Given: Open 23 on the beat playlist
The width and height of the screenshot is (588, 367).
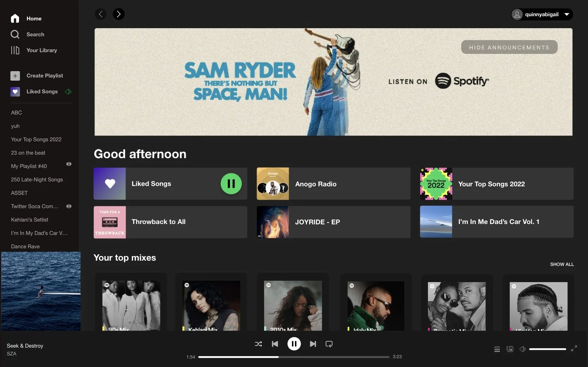Looking at the screenshot, I should (28, 153).
